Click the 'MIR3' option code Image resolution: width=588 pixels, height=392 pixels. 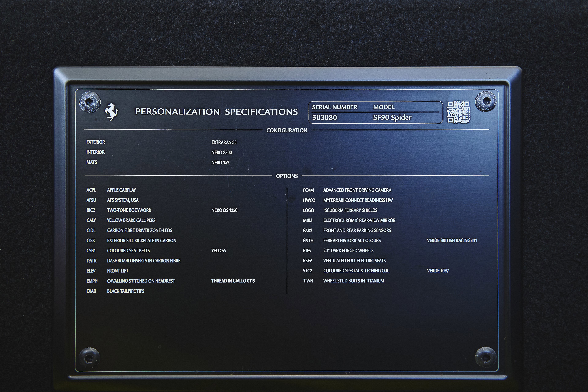click(x=308, y=220)
